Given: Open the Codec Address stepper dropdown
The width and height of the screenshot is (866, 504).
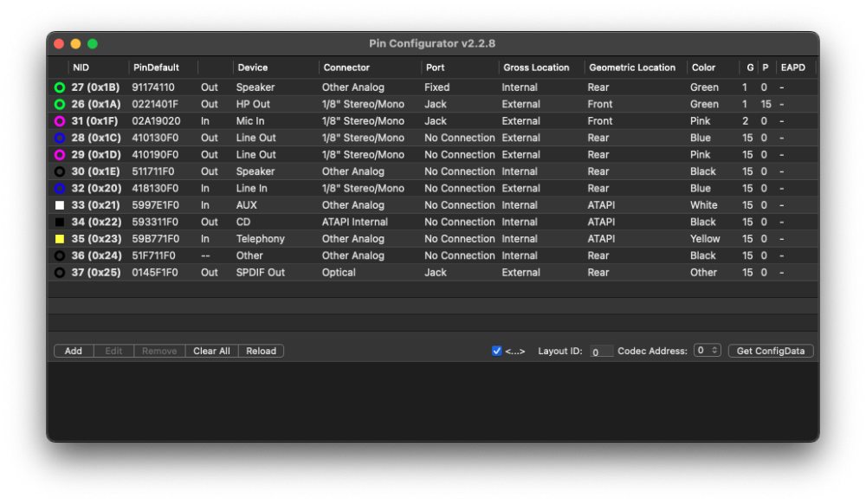Looking at the screenshot, I should pyautogui.click(x=708, y=351).
